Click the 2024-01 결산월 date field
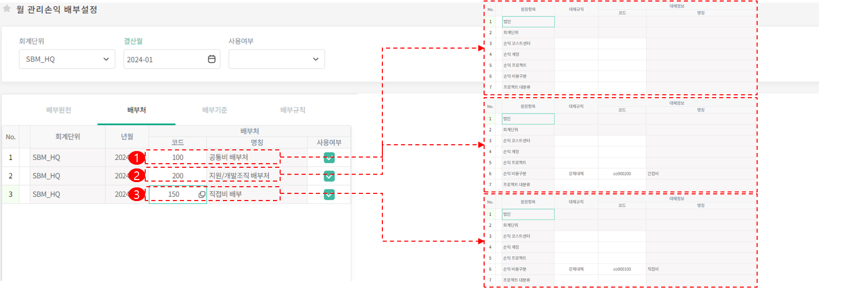868x288 pixels. coord(164,59)
